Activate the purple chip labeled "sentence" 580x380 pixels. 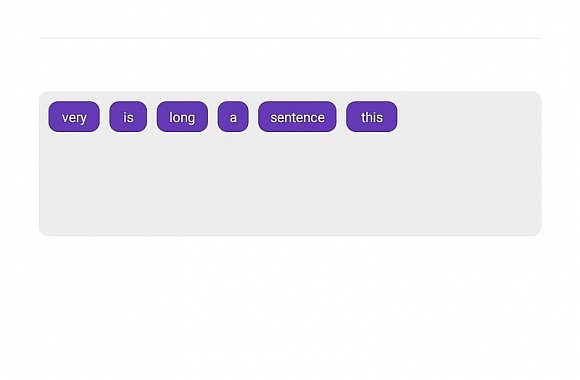[x=297, y=117]
